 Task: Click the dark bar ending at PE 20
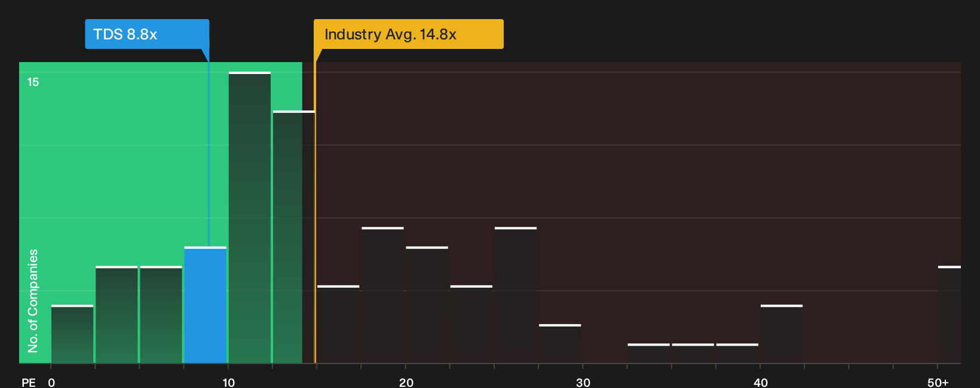click(382, 295)
